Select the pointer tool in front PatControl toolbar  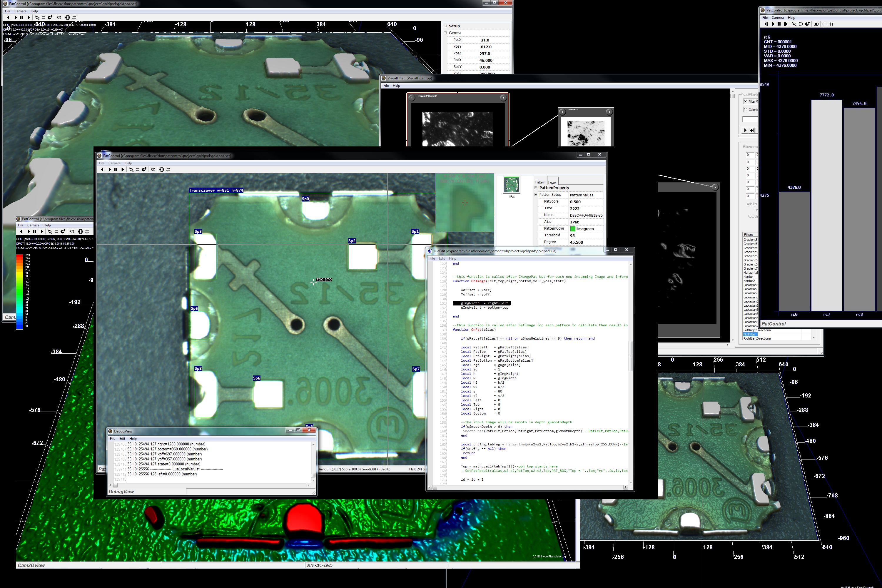(x=131, y=170)
